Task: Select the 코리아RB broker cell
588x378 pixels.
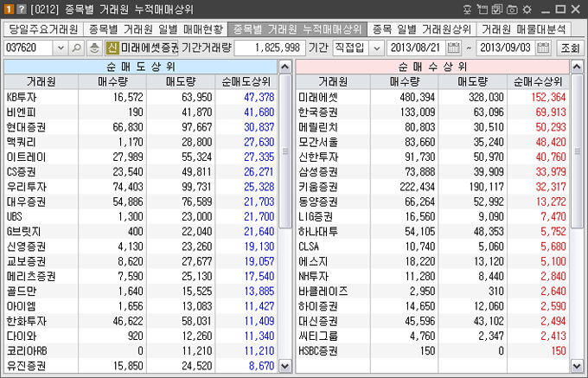Action: [x=42, y=351]
